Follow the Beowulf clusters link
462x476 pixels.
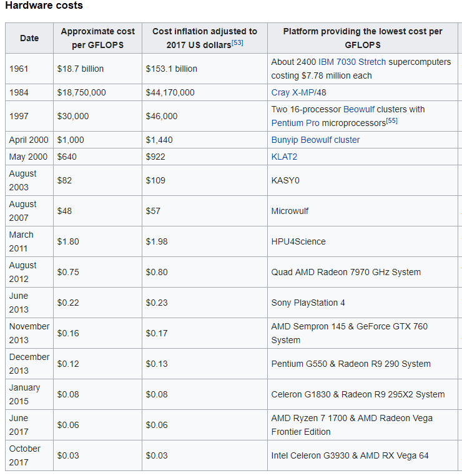tap(359, 109)
